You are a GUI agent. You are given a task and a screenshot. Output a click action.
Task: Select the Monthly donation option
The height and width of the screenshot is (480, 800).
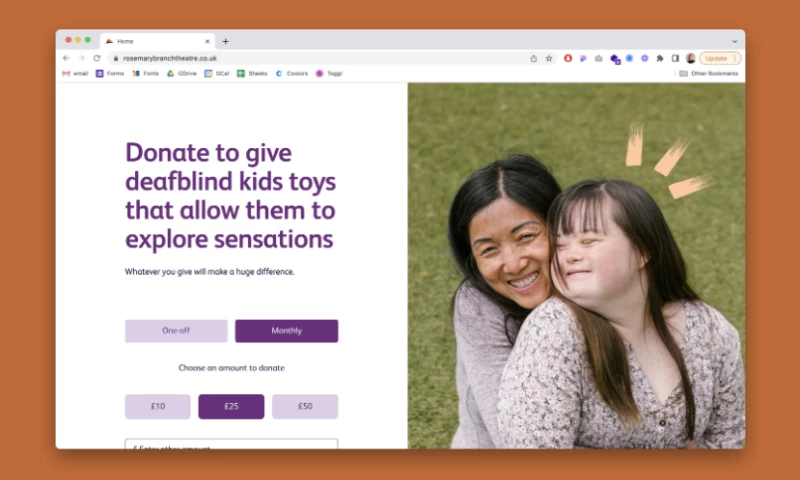[x=286, y=331]
